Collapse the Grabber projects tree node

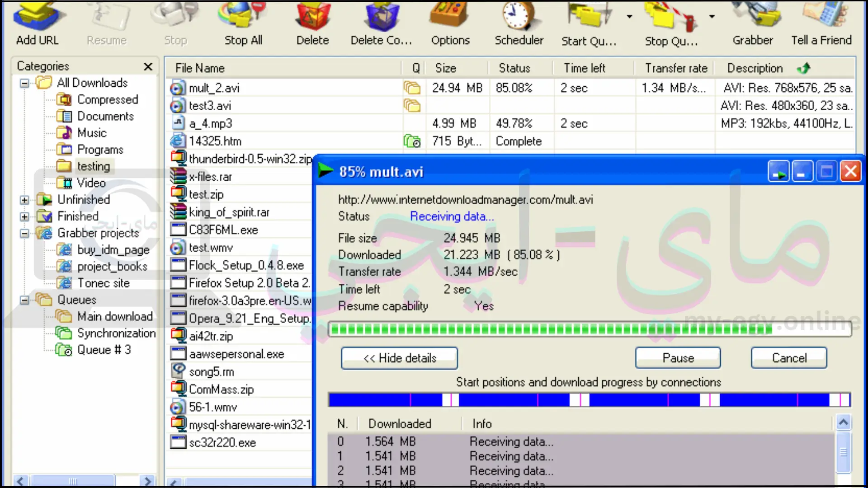click(x=24, y=233)
